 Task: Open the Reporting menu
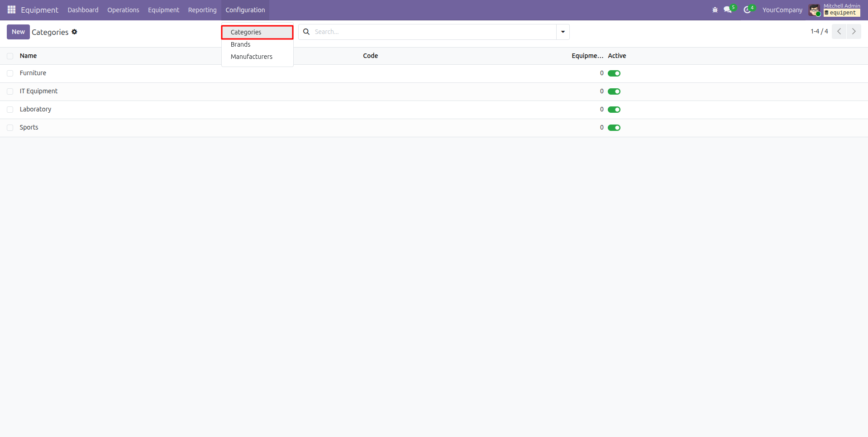(202, 10)
